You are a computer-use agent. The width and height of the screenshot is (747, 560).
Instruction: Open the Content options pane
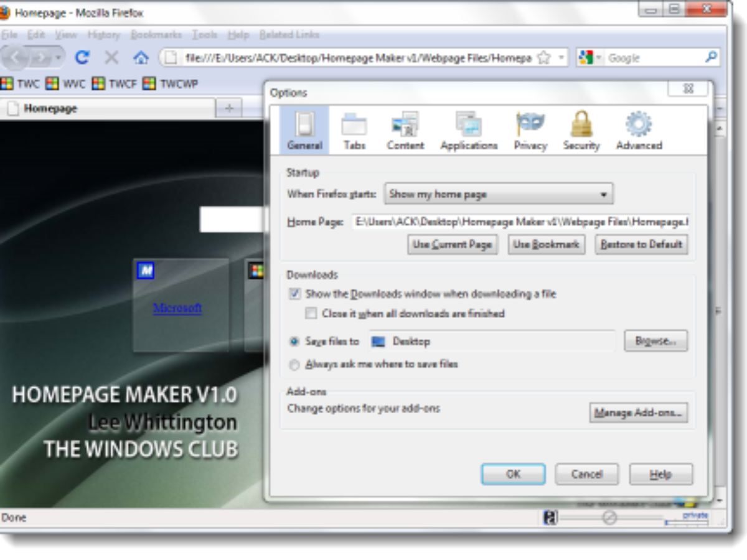pos(405,130)
